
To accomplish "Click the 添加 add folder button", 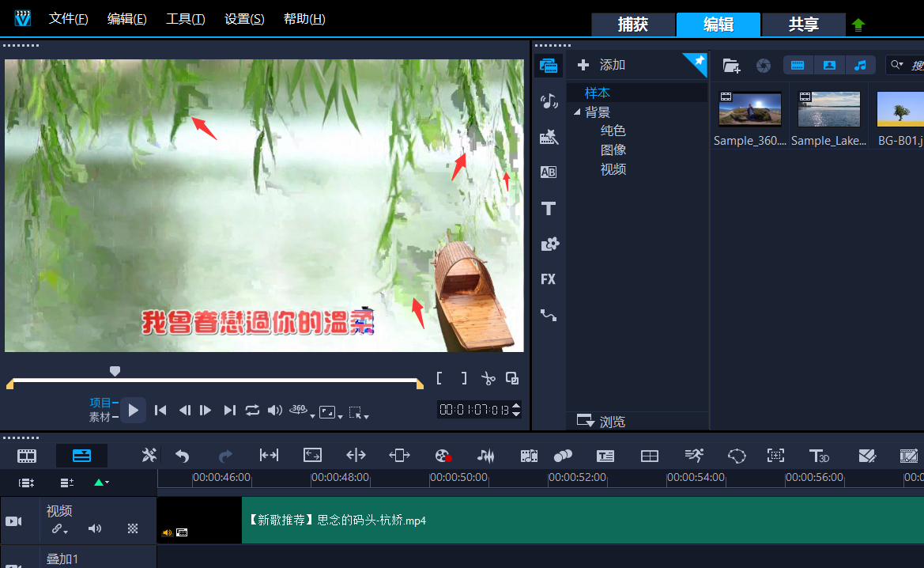I will click(x=602, y=65).
